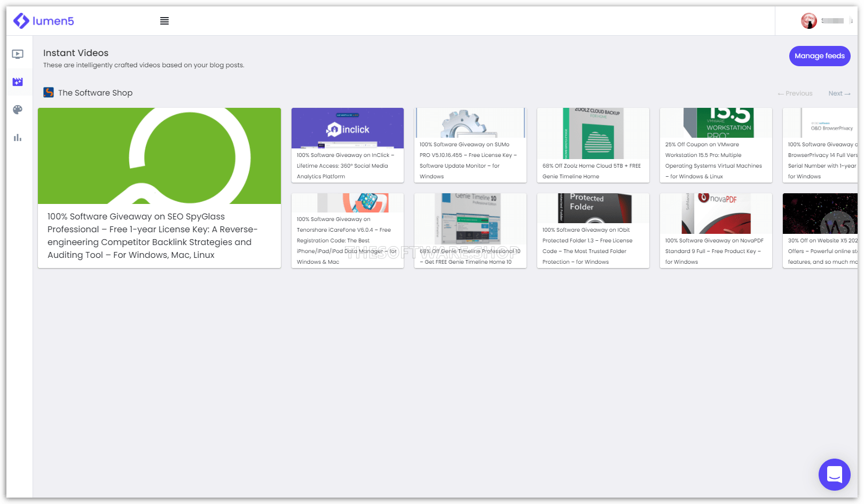Open the SEO SpyGlass Professional featured video

(x=159, y=187)
